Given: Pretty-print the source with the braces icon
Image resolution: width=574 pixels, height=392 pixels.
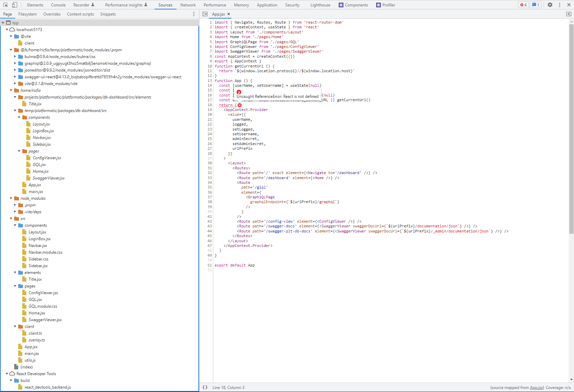Looking at the screenshot, I should (x=205, y=387).
